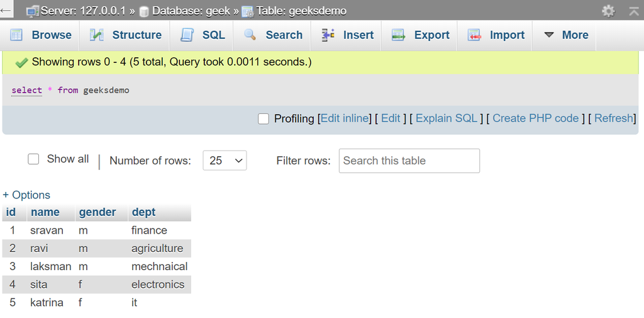Refresh the query results
This screenshot has height=318, width=644.
[614, 118]
